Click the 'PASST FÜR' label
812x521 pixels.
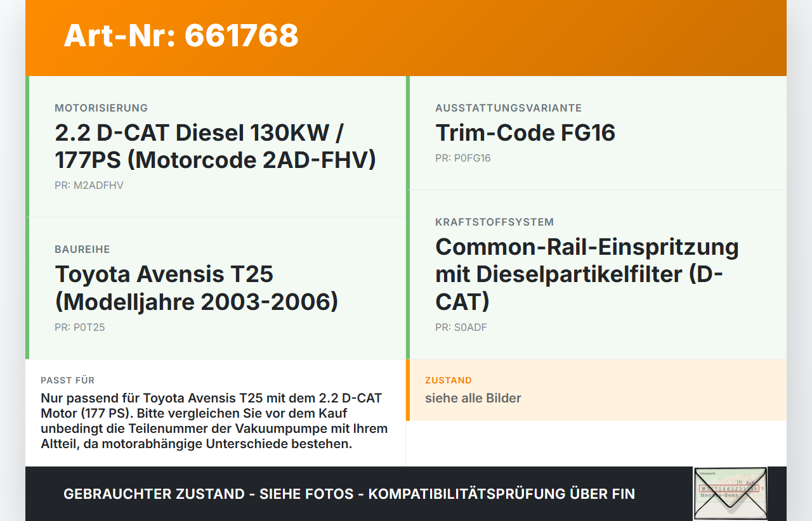(68, 380)
